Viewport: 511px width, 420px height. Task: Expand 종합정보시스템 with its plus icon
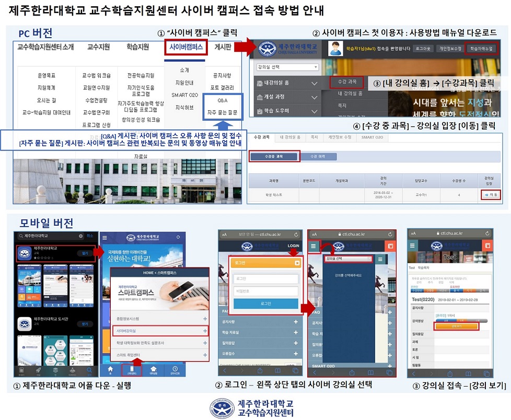(x=205, y=319)
